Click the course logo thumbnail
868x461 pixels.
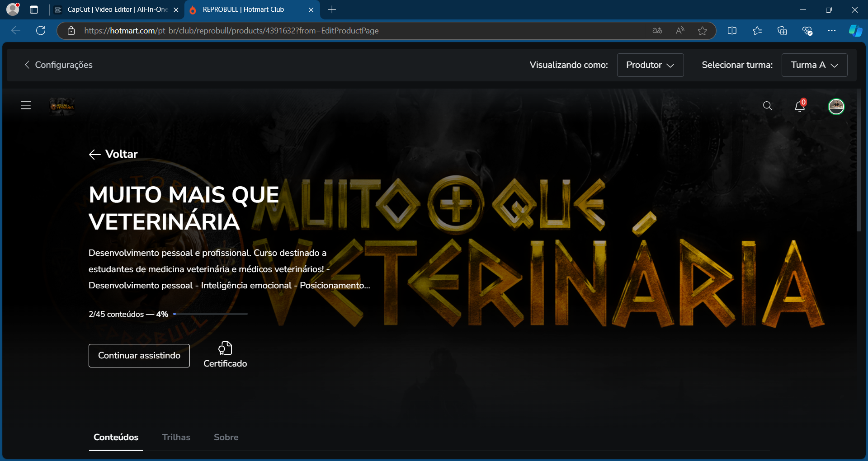(62, 106)
